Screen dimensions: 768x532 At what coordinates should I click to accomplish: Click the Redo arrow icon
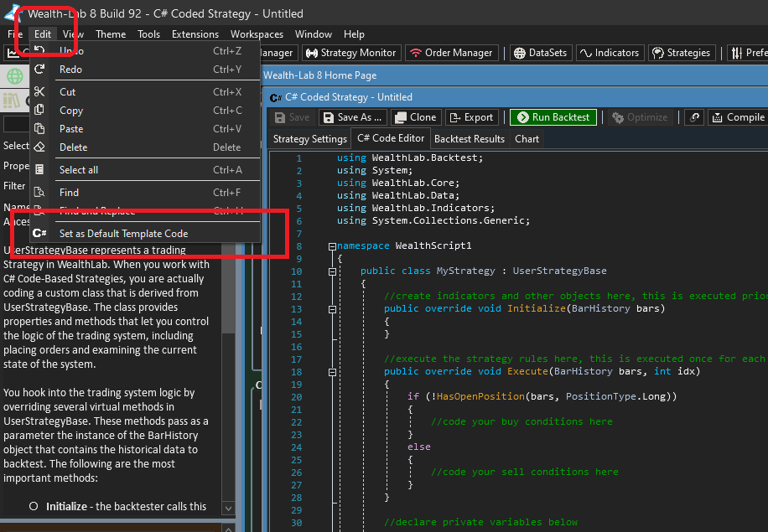point(39,70)
